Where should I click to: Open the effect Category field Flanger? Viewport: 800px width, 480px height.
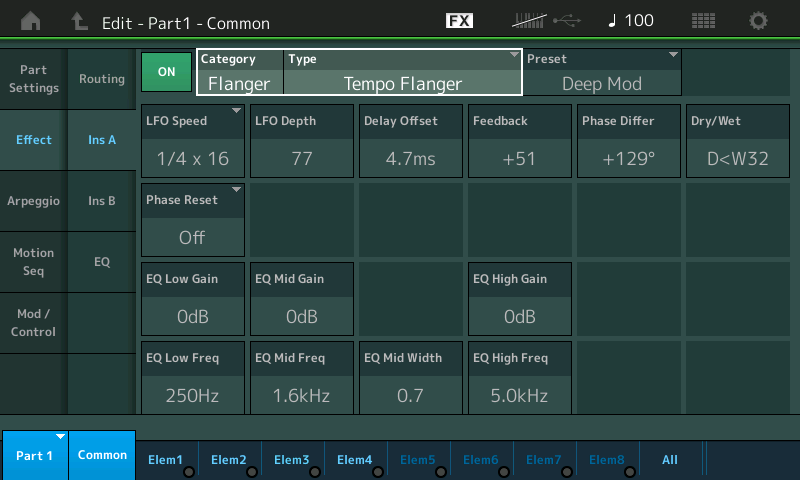tap(240, 72)
